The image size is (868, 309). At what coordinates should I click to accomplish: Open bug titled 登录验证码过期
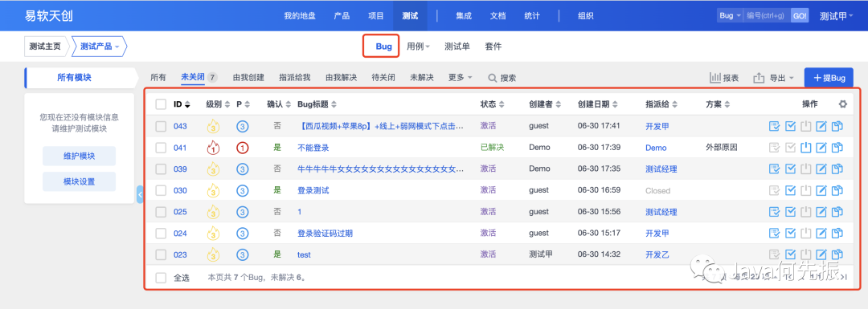tap(325, 234)
